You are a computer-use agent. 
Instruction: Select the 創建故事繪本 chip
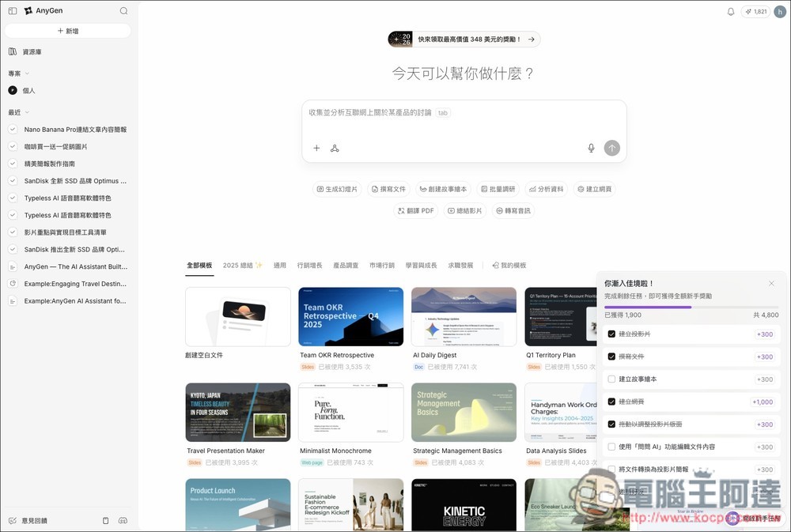tap(443, 189)
